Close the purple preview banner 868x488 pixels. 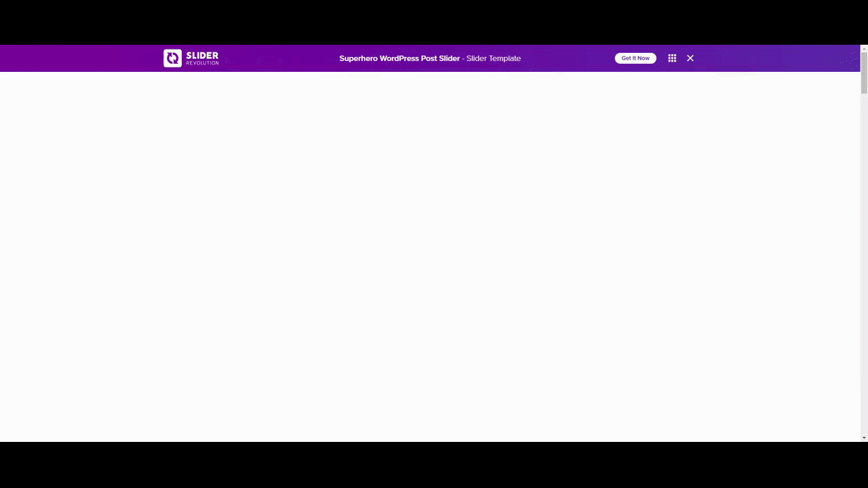tap(690, 58)
